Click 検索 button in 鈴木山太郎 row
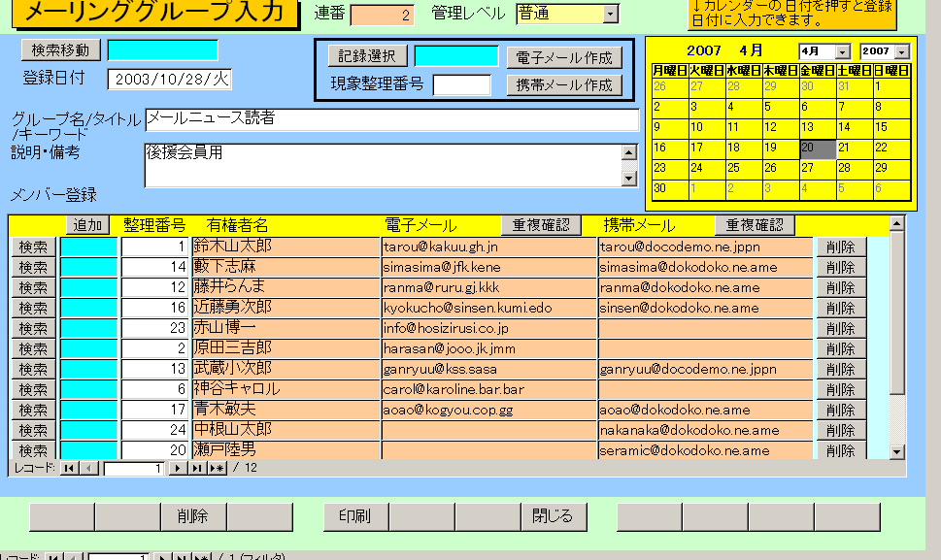The height and width of the screenshot is (560, 941). pyautogui.click(x=33, y=247)
